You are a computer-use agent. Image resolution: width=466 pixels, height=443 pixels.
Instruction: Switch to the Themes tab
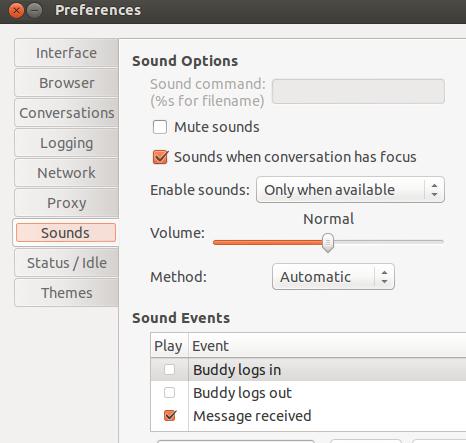click(x=66, y=293)
